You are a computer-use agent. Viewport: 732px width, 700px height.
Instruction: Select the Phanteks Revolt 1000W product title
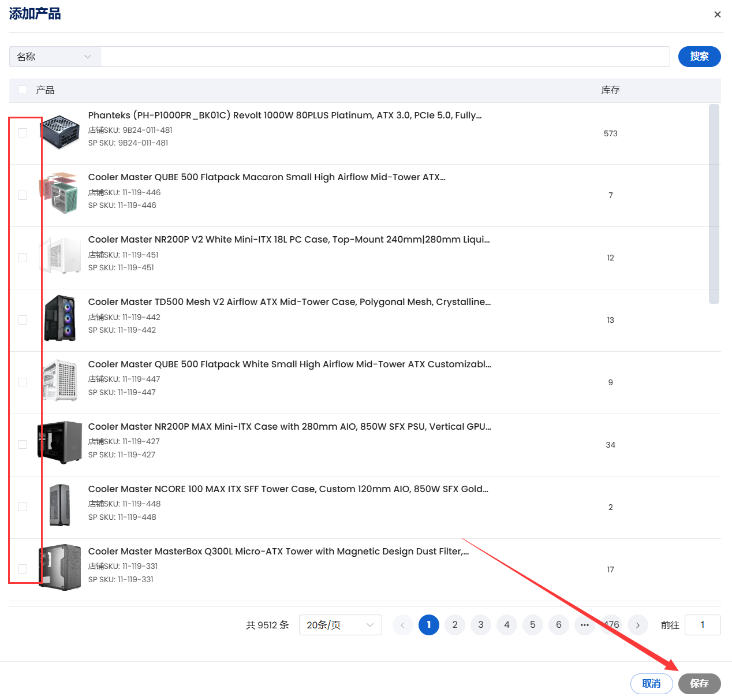point(285,115)
